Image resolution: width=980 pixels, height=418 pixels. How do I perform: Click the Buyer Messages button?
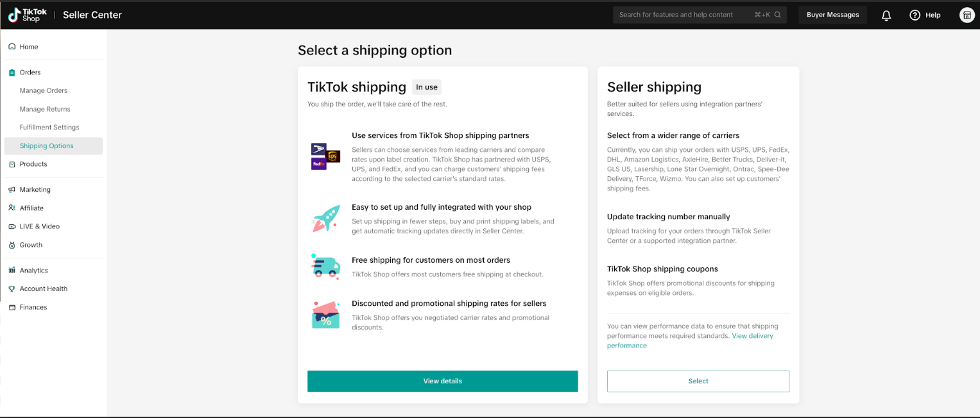pos(832,15)
